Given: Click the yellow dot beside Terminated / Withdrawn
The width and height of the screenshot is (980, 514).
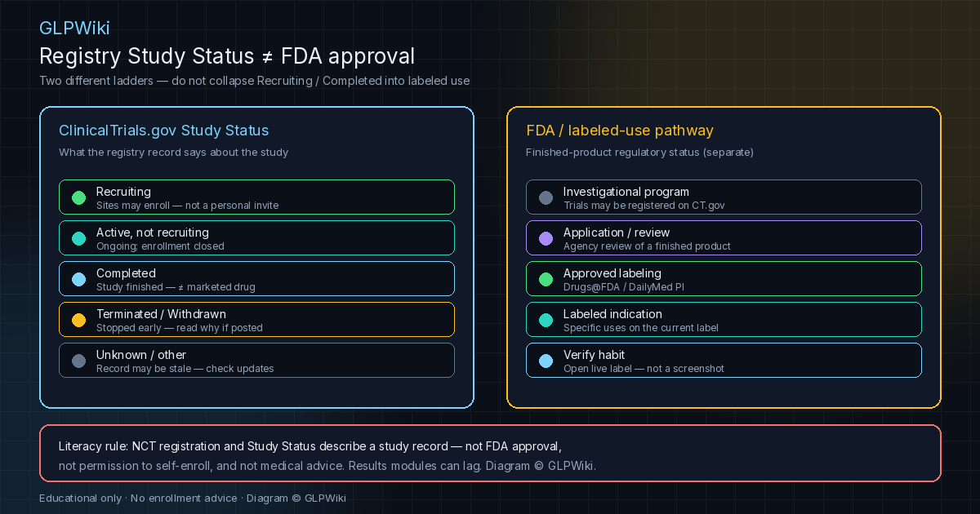Looking at the screenshot, I should pos(78,320).
